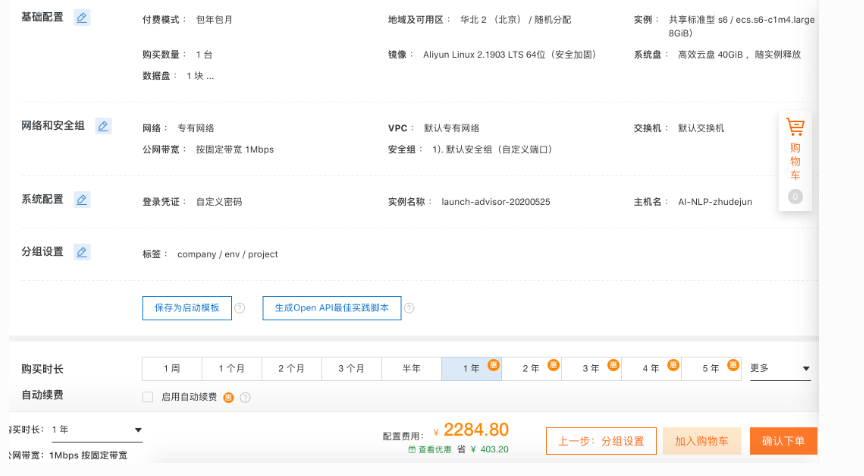Screen dimensions: 864x476
Task: Edit the 网络和安全组 section via pencil icon
Action: (x=103, y=126)
